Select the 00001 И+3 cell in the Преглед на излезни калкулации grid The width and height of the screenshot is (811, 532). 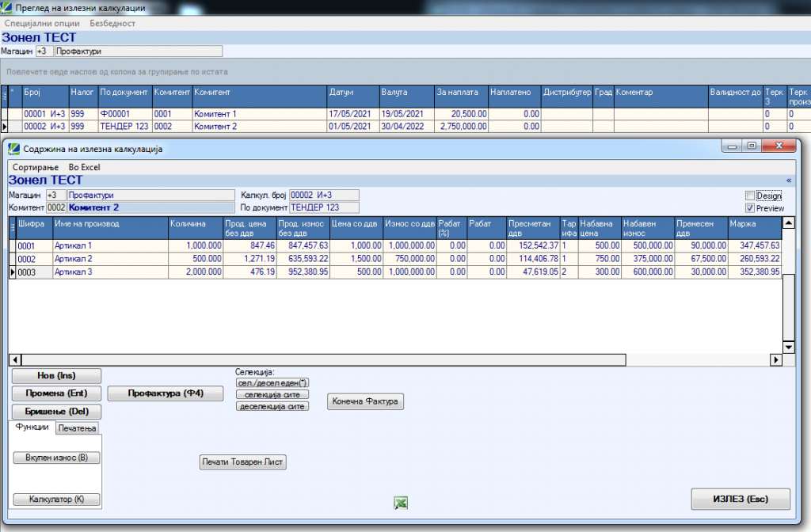click(x=45, y=114)
